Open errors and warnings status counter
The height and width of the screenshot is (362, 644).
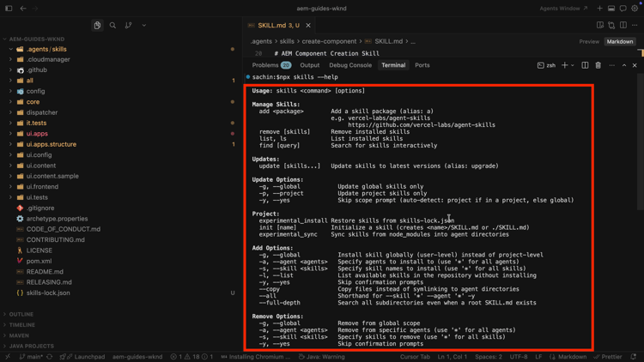click(x=191, y=357)
